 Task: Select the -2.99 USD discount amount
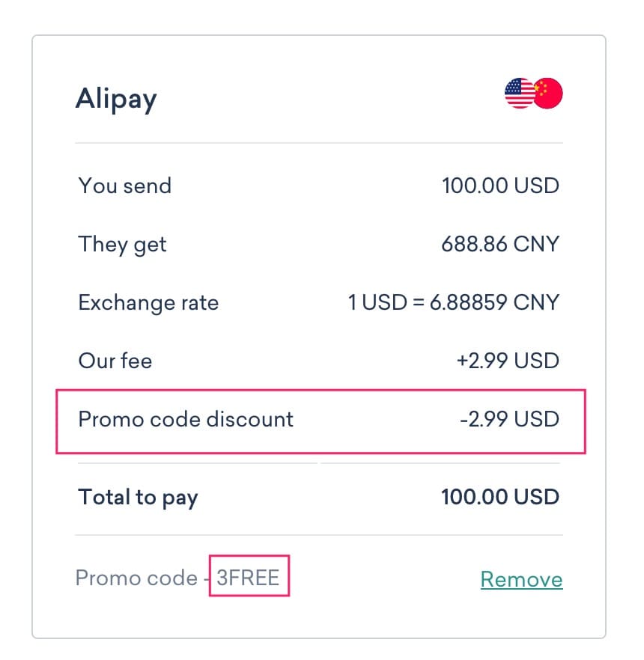pos(509,419)
